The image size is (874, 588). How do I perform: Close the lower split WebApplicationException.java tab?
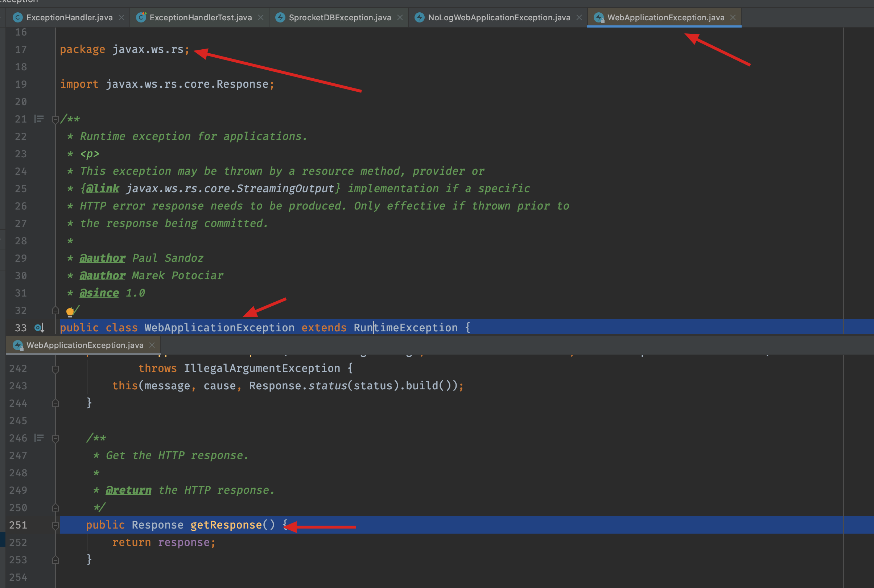152,345
